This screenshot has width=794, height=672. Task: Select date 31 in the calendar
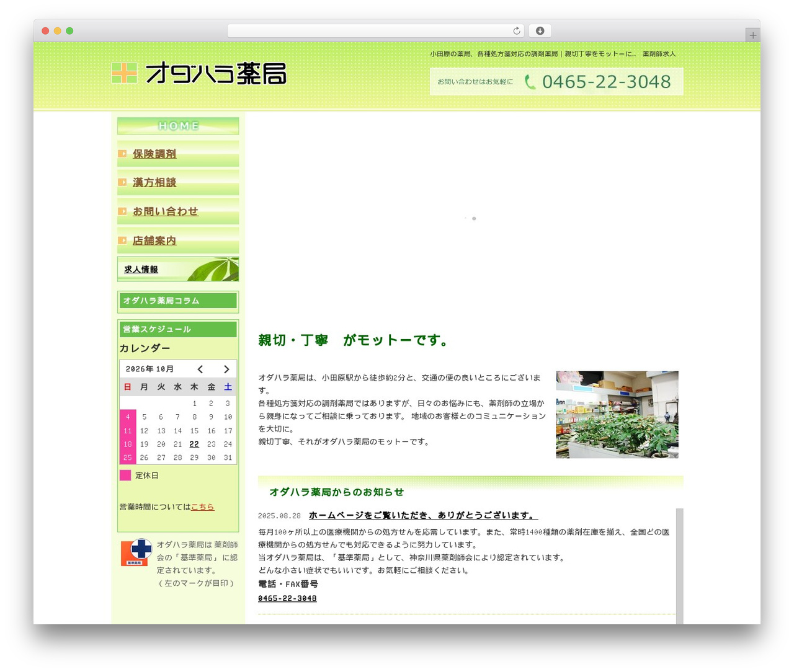(x=228, y=458)
